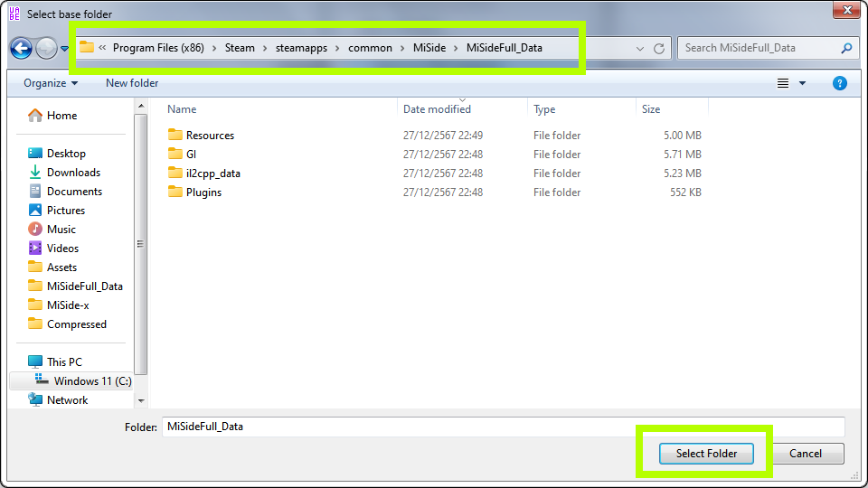868x488 pixels.
Task: Click the UABE app icon in title bar
Action: coord(14,14)
